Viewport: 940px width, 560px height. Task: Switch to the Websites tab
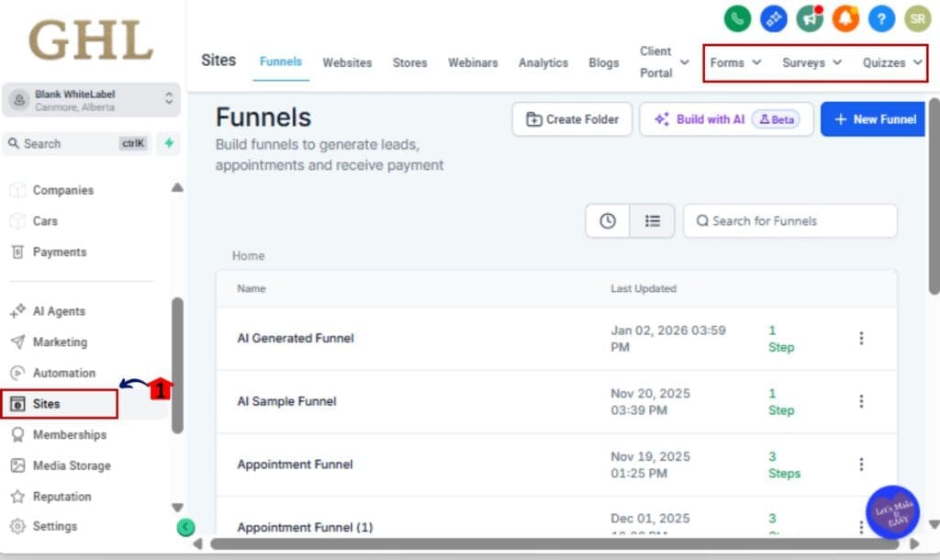347,62
